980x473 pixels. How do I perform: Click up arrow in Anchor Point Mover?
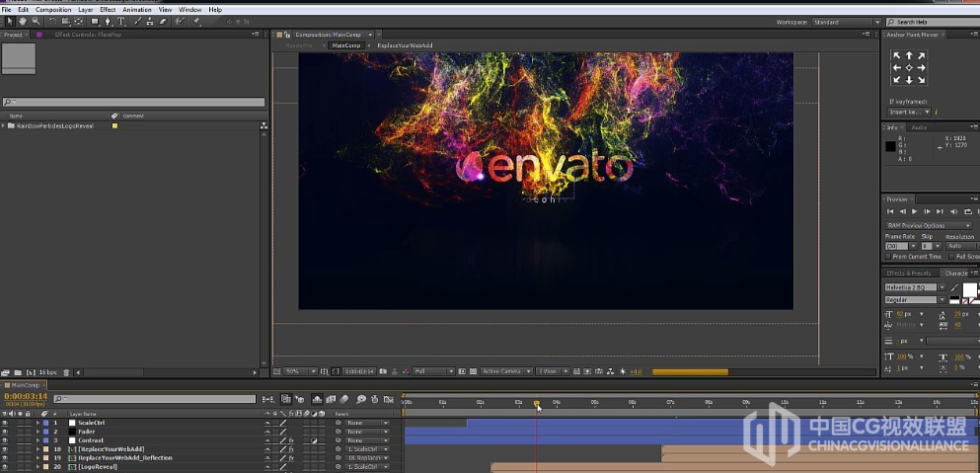pyautogui.click(x=909, y=55)
